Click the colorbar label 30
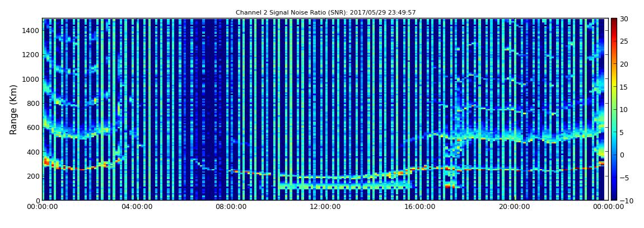 coord(624,19)
